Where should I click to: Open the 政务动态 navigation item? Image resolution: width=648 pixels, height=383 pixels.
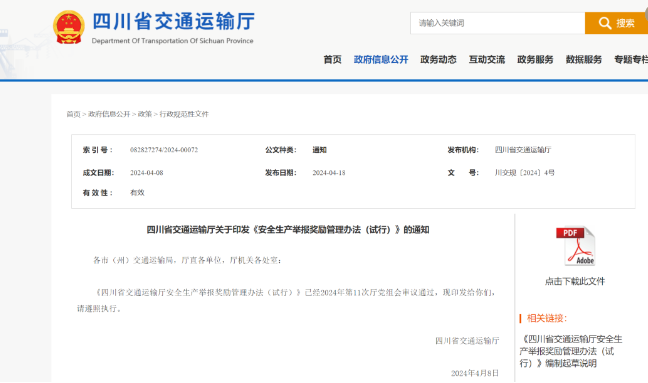click(x=438, y=59)
